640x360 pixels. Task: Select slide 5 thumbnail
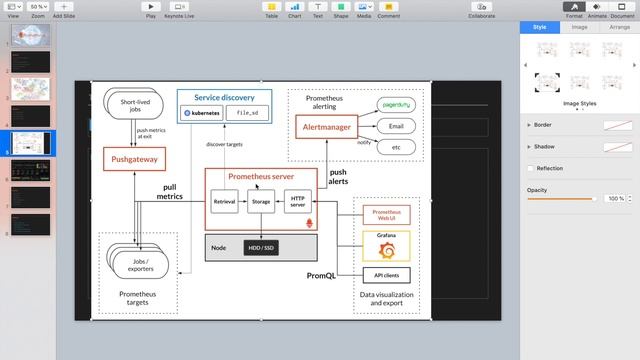[x=31, y=143]
